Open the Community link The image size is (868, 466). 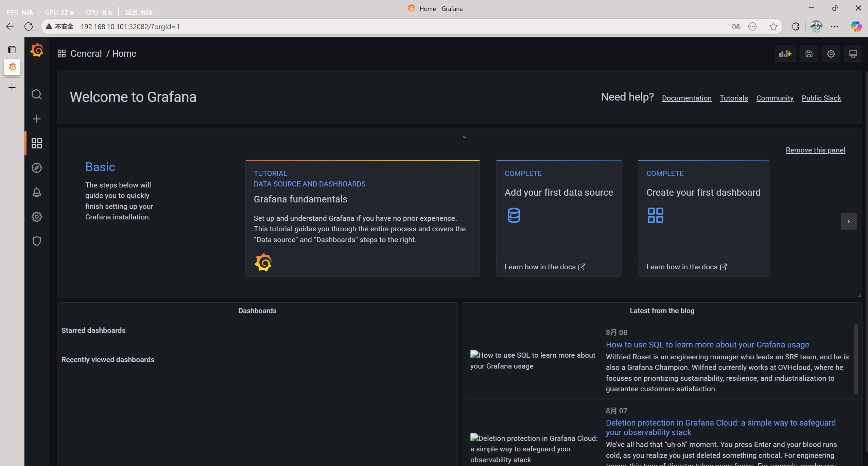point(775,98)
